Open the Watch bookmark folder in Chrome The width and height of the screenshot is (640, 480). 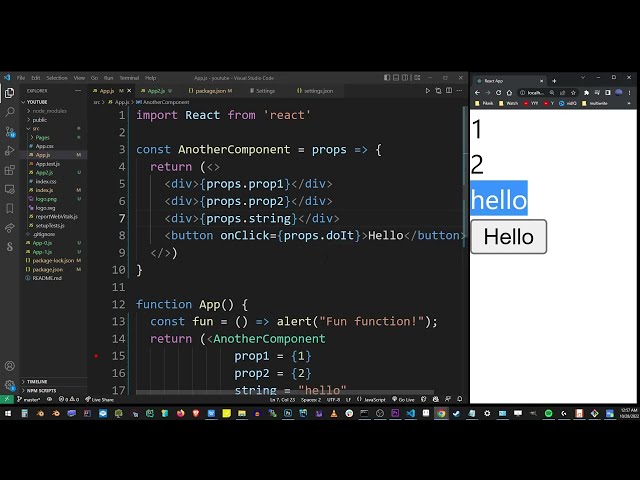509,103
